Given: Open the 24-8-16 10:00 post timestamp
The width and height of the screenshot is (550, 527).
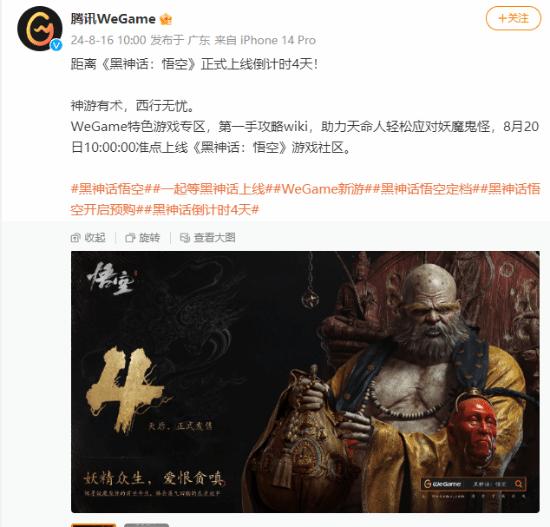Looking at the screenshot, I should point(108,40).
